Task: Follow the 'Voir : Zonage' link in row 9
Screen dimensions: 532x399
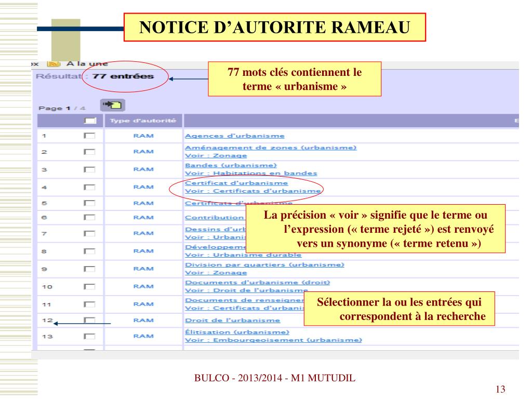Action: click(x=216, y=272)
